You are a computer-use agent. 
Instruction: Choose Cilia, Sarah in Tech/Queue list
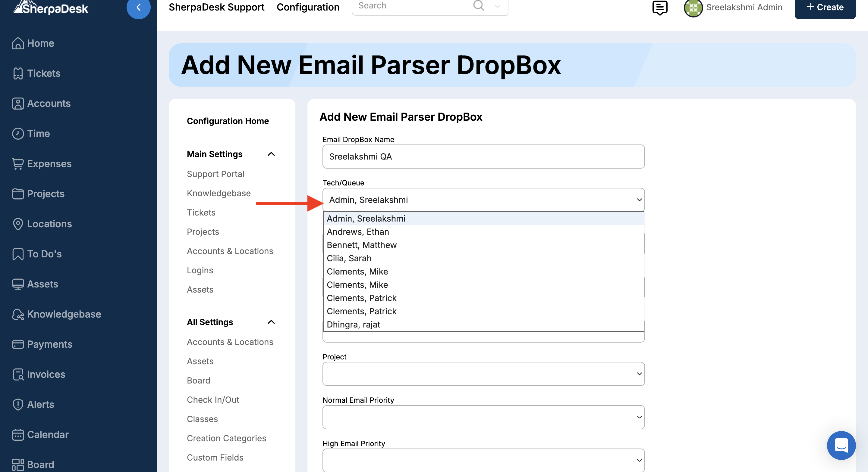point(349,258)
